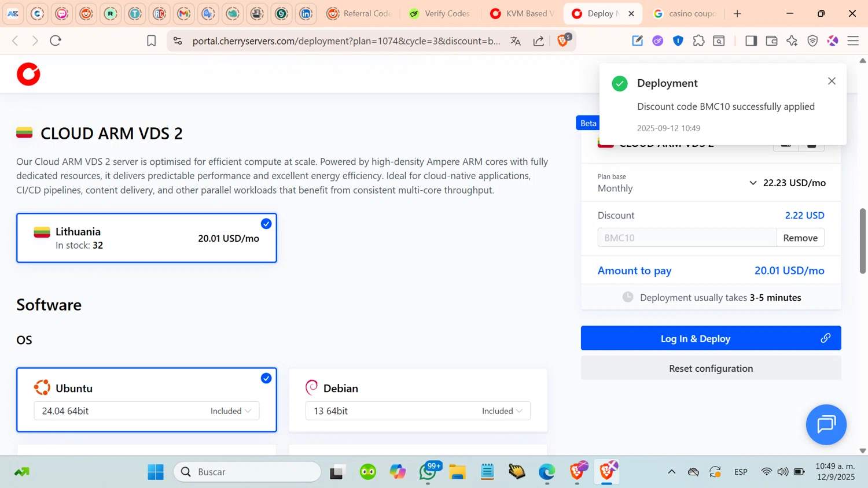Open the live chat widget
868x488 pixels.
(x=826, y=424)
